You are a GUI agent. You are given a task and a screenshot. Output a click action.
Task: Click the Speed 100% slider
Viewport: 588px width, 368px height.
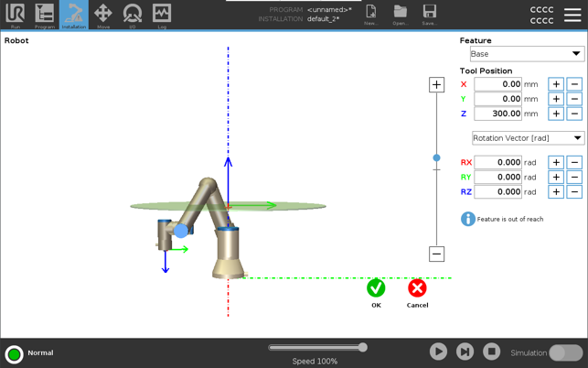click(x=316, y=348)
